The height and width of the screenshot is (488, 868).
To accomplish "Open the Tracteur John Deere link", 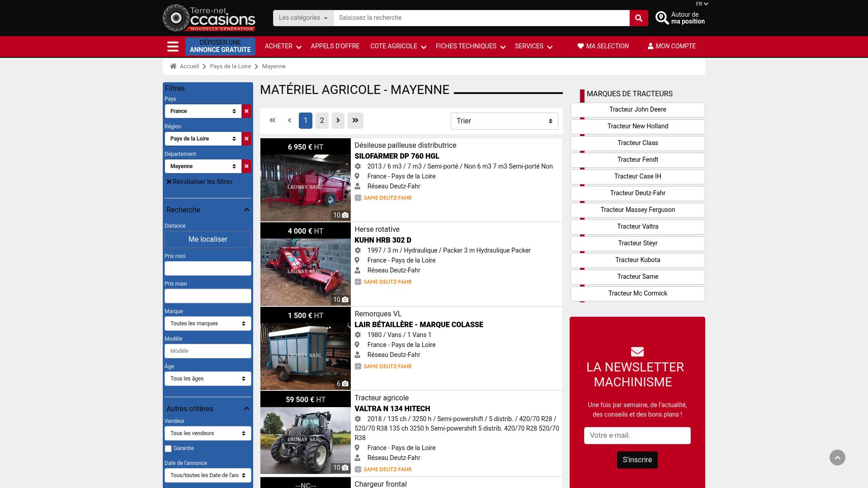I will 637,110.
